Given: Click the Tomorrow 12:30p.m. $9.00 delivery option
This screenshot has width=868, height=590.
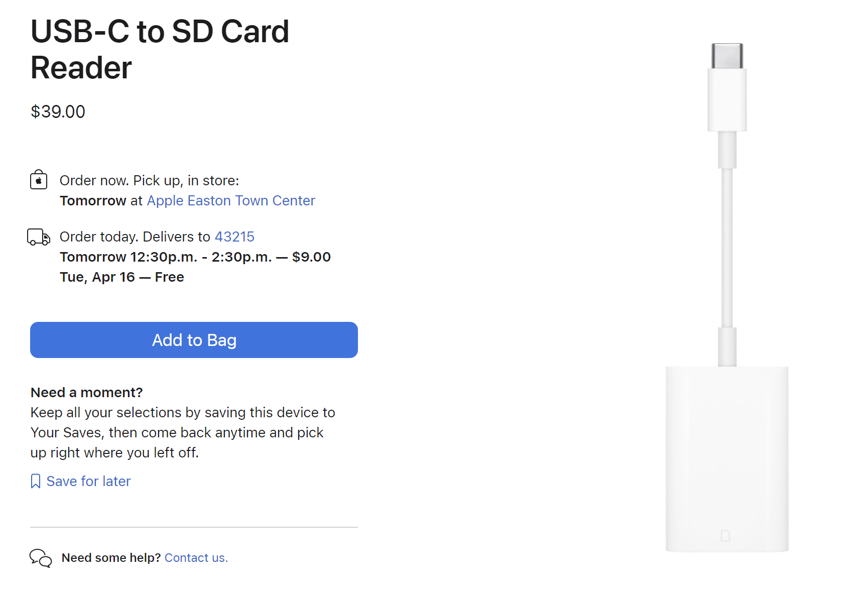Looking at the screenshot, I should (x=195, y=257).
